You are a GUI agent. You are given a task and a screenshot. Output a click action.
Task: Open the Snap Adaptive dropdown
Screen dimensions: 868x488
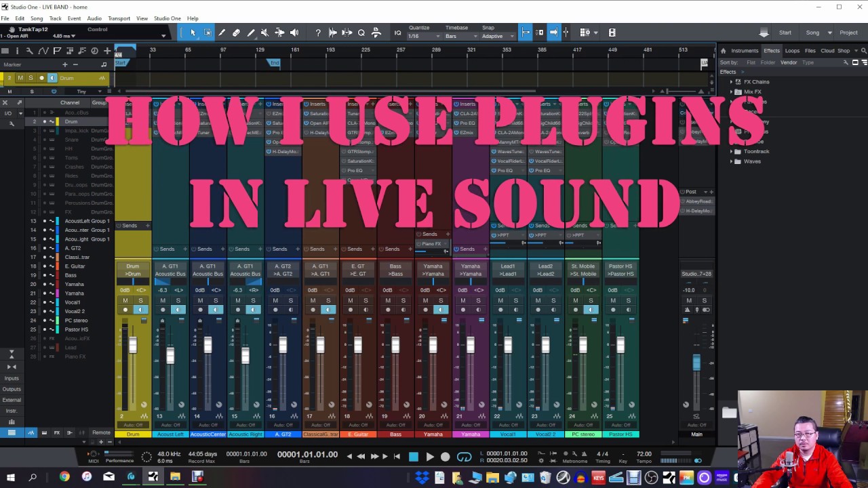(496, 36)
